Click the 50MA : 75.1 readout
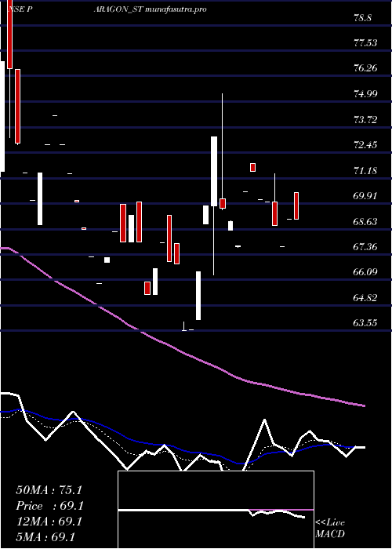 [49, 490]
